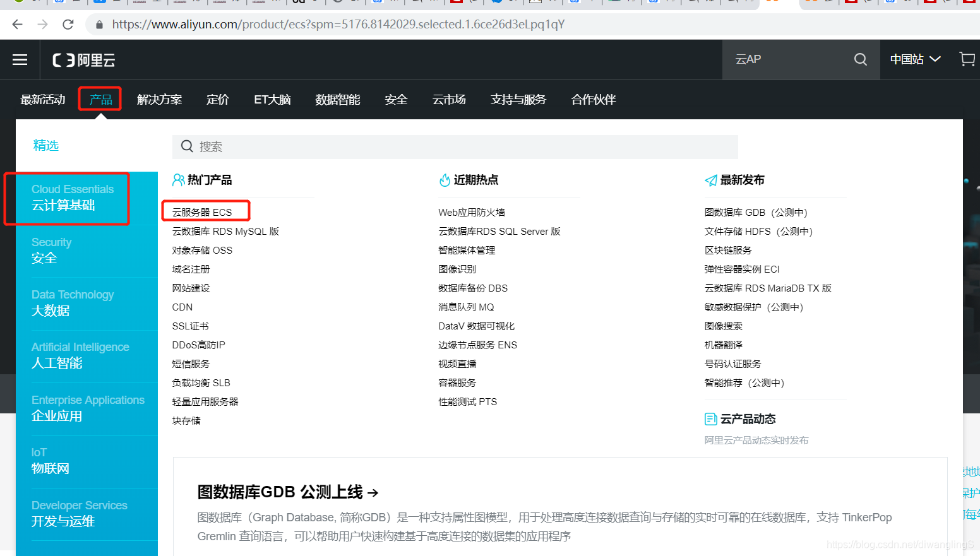Open 视频直播 link
Screen dimensions: 980x556
pyautogui.click(x=457, y=364)
